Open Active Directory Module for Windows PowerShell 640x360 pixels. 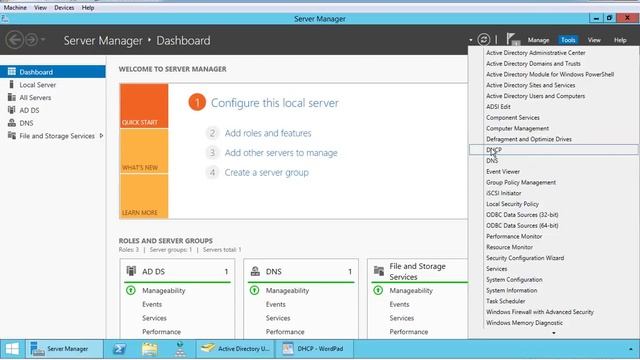(550, 74)
